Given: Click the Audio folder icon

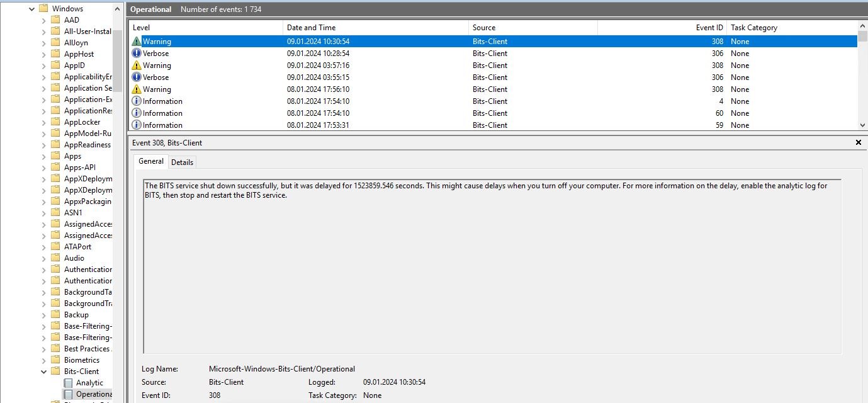Looking at the screenshot, I should pos(55,258).
